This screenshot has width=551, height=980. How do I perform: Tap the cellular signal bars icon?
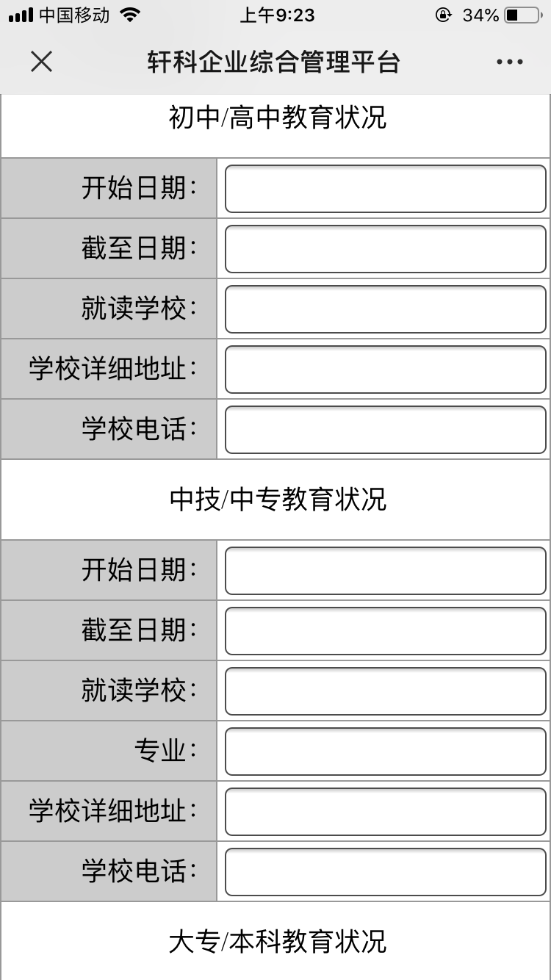[21, 15]
